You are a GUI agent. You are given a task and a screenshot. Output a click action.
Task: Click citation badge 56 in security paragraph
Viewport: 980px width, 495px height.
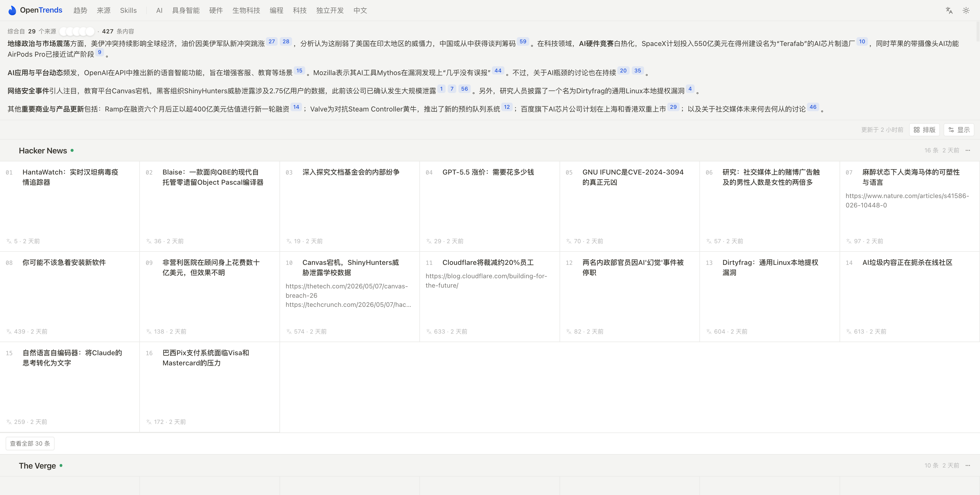(x=465, y=88)
